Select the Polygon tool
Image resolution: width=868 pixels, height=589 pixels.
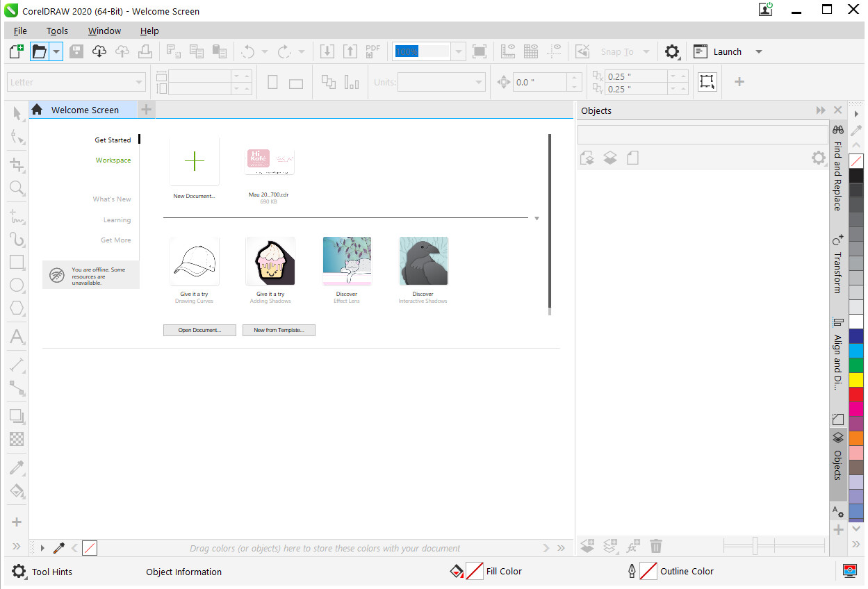(17, 308)
